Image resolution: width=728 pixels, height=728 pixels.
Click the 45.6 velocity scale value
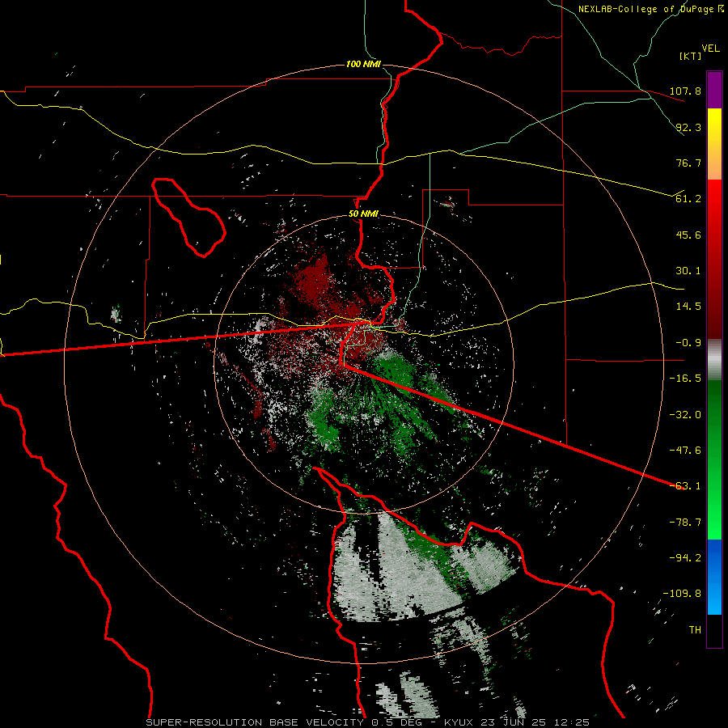tap(688, 235)
